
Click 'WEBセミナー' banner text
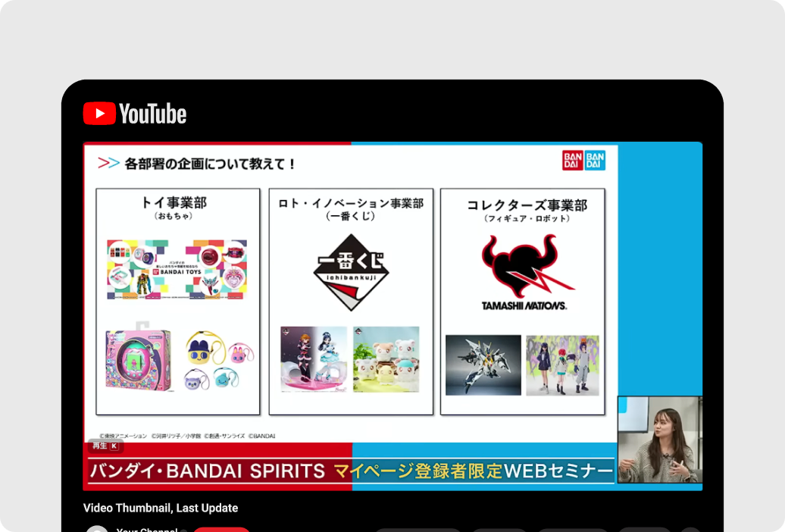(558, 471)
